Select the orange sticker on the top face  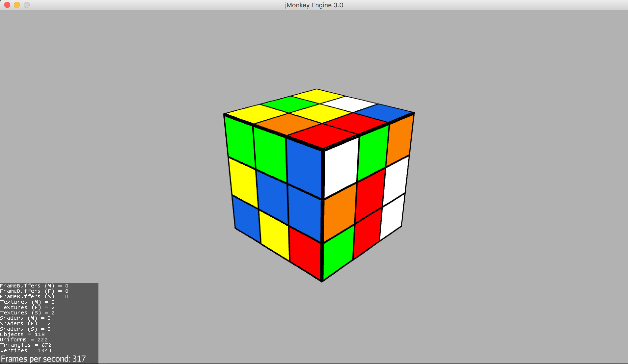pos(288,124)
